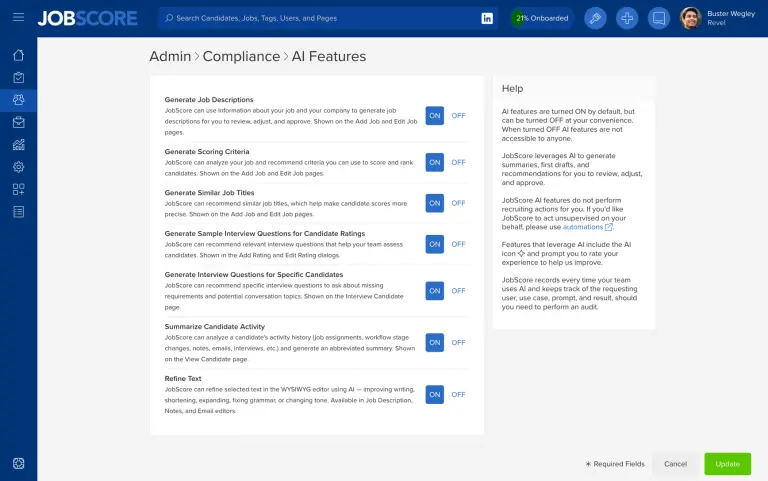
Task: Click the Generate Job Descriptions heading
Action: [209, 99]
